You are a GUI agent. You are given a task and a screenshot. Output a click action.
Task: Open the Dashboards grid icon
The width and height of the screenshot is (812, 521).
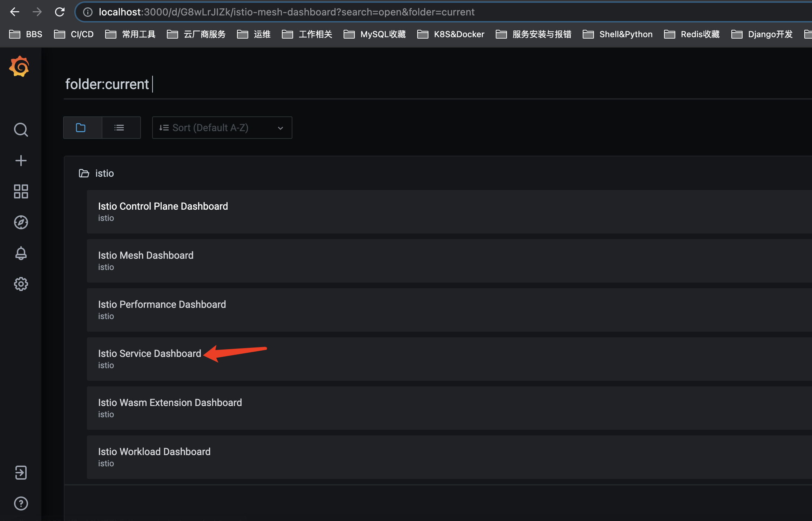(x=21, y=191)
